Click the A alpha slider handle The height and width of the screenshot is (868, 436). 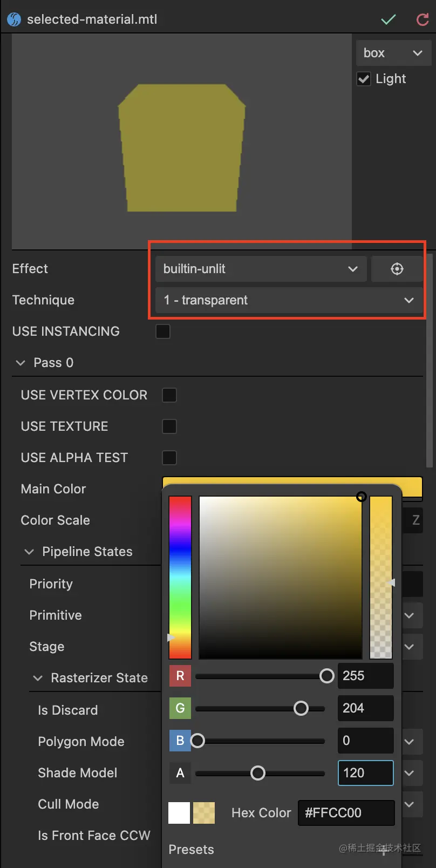[x=258, y=773]
